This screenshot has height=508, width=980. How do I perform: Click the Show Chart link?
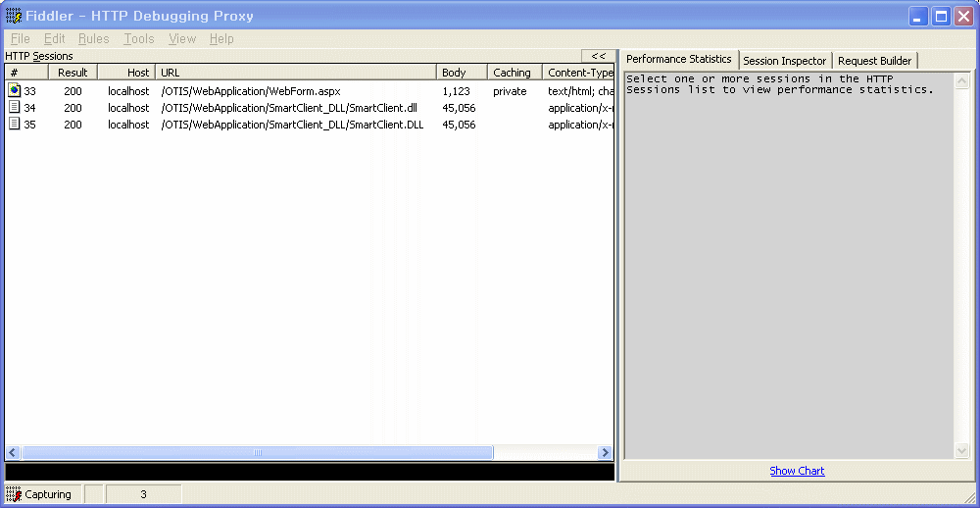click(797, 471)
